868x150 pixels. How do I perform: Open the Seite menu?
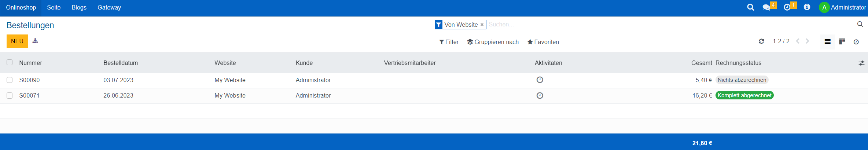pos(54,7)
